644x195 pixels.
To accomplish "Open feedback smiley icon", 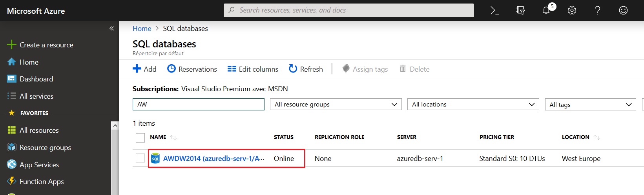I will tap(623, 11).
